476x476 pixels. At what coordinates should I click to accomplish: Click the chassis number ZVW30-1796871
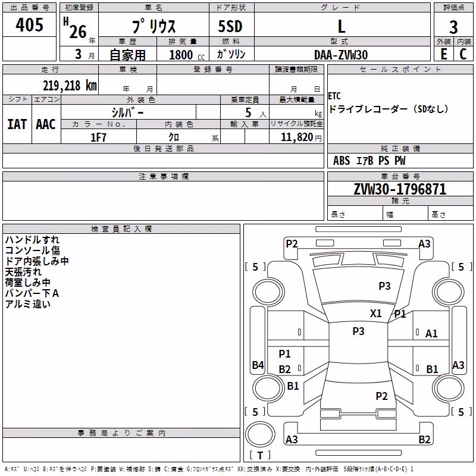tap(400, 189)
